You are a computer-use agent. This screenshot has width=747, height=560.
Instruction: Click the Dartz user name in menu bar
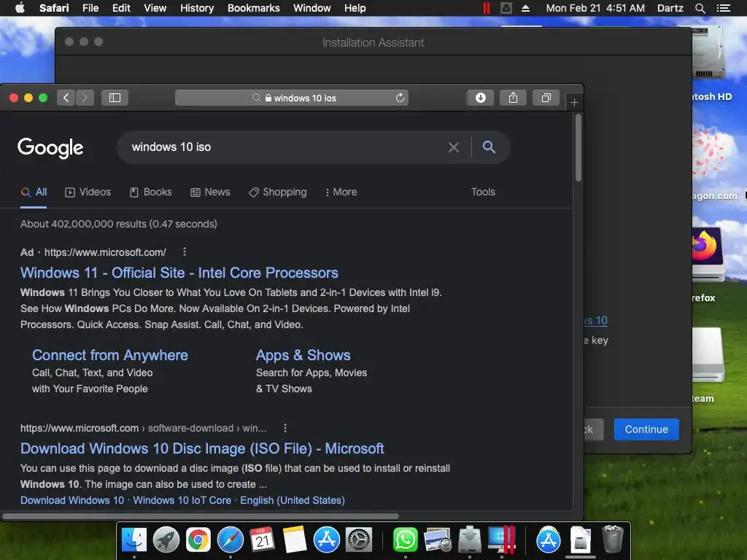click(x=670, y=8)
